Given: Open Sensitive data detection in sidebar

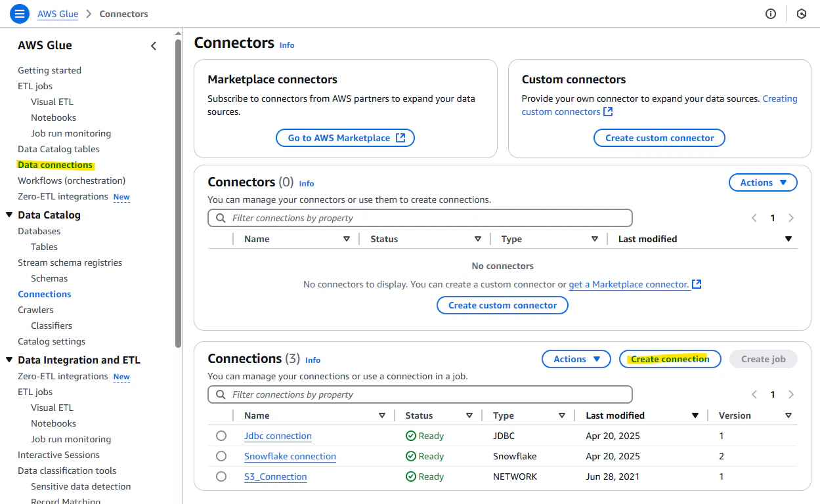Looking at the screenshot, I should (81, 486).
